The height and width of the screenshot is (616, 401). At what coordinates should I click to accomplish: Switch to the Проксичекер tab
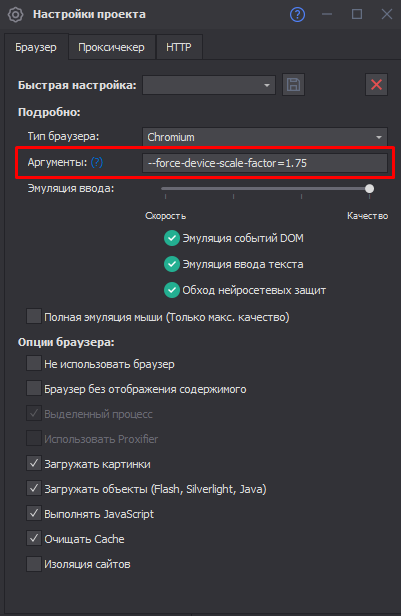coord(112,47)
